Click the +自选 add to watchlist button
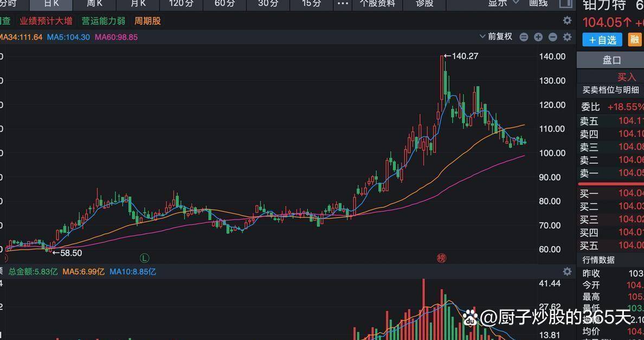Image resolution: width=644 pixels, height=340 pixels. [602, 40]
